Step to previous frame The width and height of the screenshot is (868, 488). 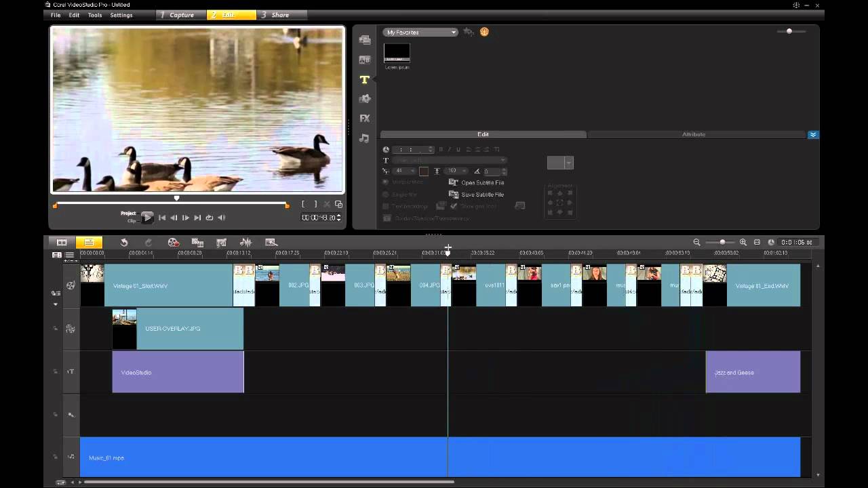174,218
